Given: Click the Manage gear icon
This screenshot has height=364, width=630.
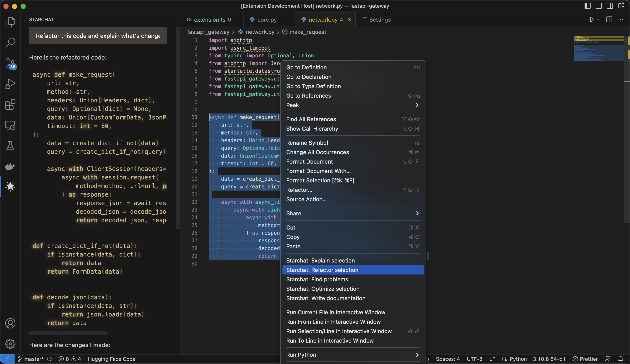Looking at the screenshot, I should (x=10, y=344).
